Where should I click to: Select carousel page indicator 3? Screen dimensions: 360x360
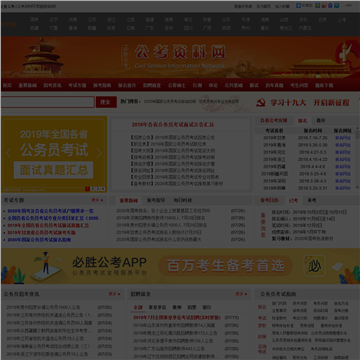pos(98,189)
